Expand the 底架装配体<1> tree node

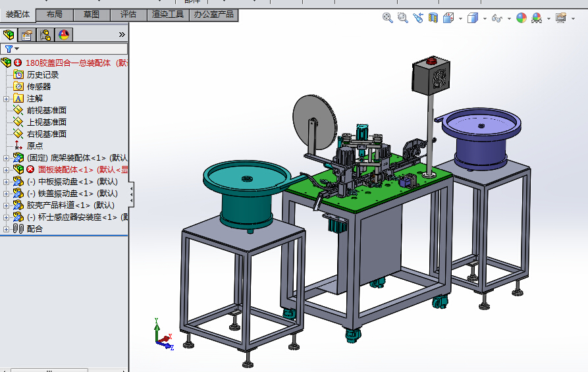pos(7,158)
